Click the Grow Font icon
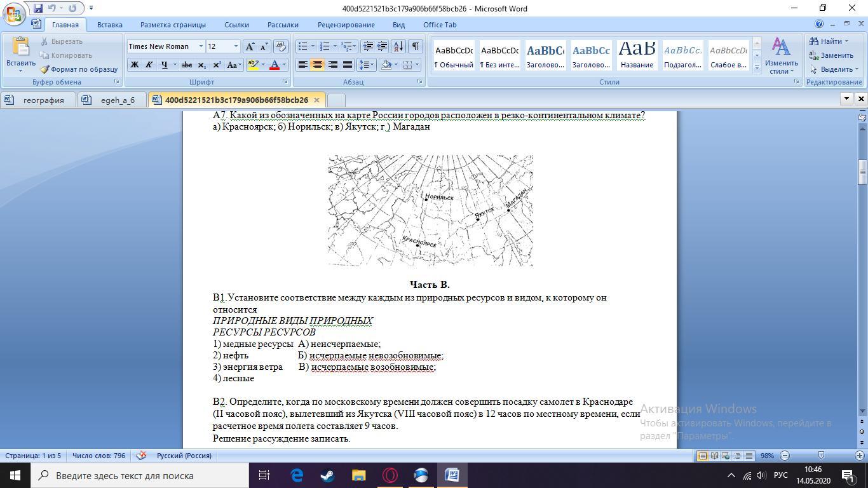The image size is (868, 488). [250, 46]
